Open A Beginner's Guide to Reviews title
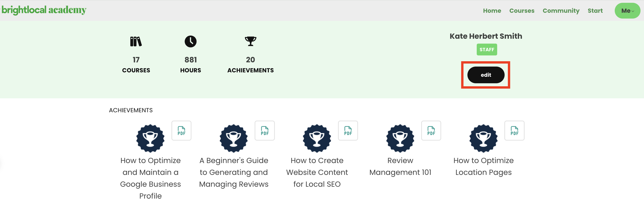The height and width of the screenshot is (199, 644). [x=234, y=172]
